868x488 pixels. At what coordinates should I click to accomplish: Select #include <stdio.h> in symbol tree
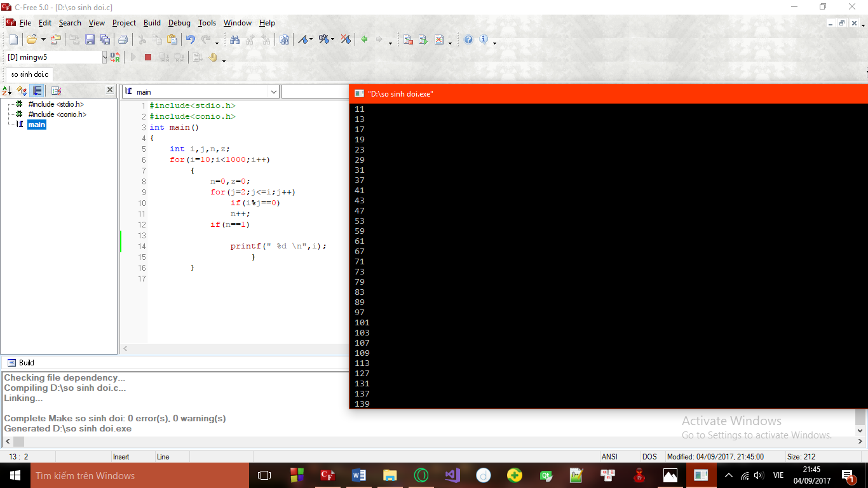click(x=56, y=104)
